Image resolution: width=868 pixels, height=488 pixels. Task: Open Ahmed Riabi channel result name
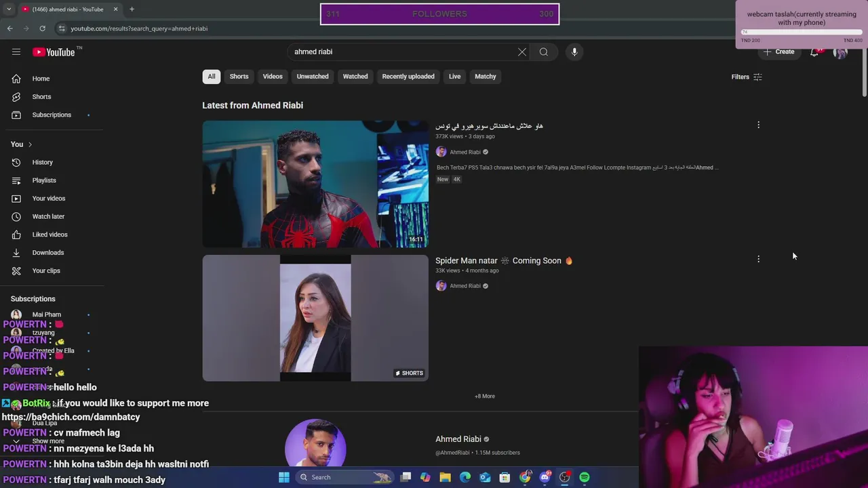458,439
